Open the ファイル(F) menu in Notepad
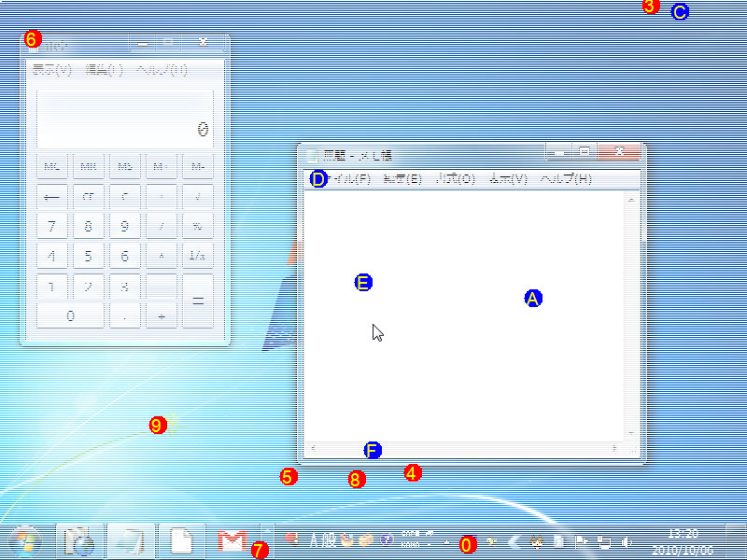The image size is (747, 560). tap(333, 178)
